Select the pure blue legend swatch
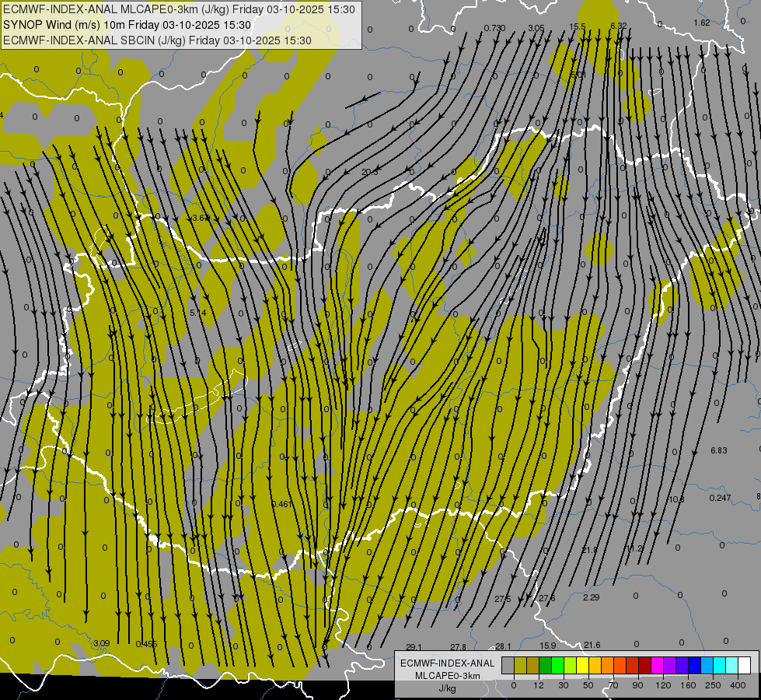761x700 pixels. pyautogui.click(x=695, y=665)
